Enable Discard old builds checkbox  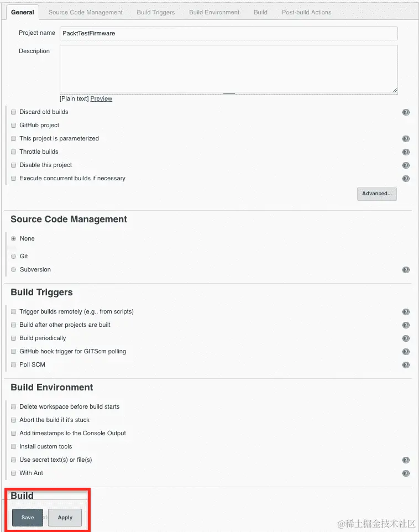point(14,112)
